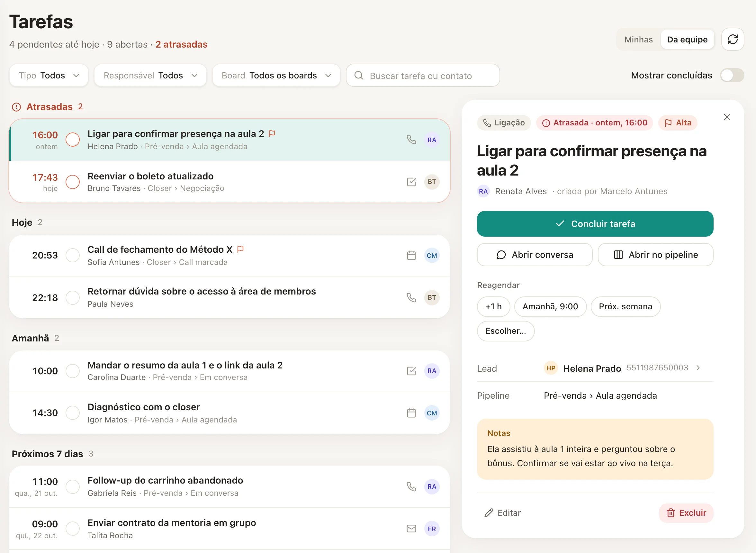Click checklist icon on Reenviar o boleto row

coord(411,182)
